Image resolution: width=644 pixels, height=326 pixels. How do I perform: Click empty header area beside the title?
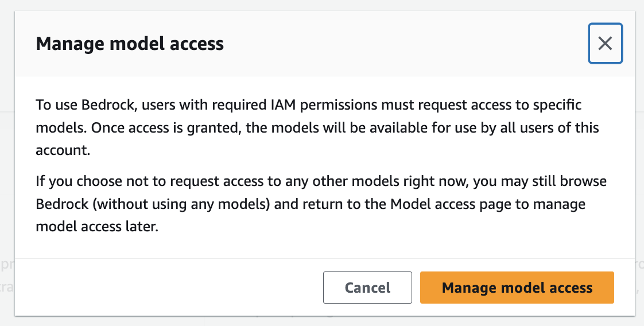coord(402,44)
